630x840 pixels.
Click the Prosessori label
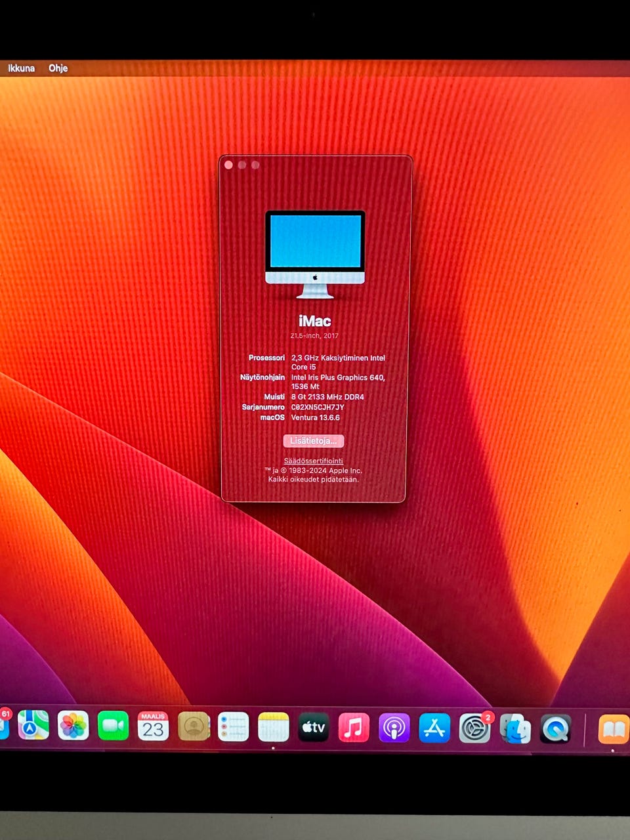266,358
